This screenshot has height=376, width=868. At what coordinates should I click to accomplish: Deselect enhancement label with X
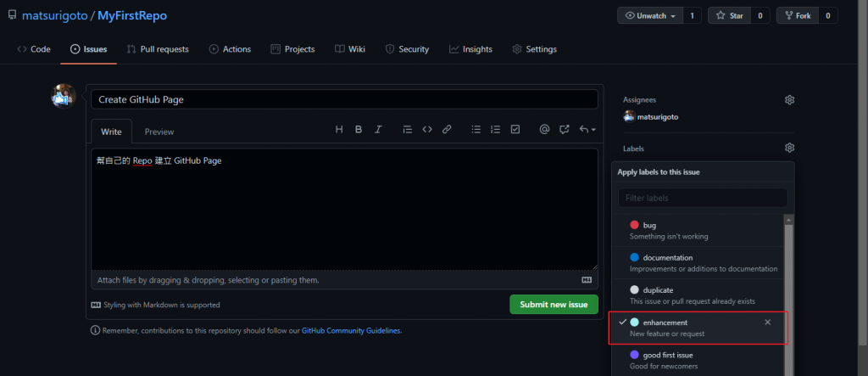pos(767,323)
